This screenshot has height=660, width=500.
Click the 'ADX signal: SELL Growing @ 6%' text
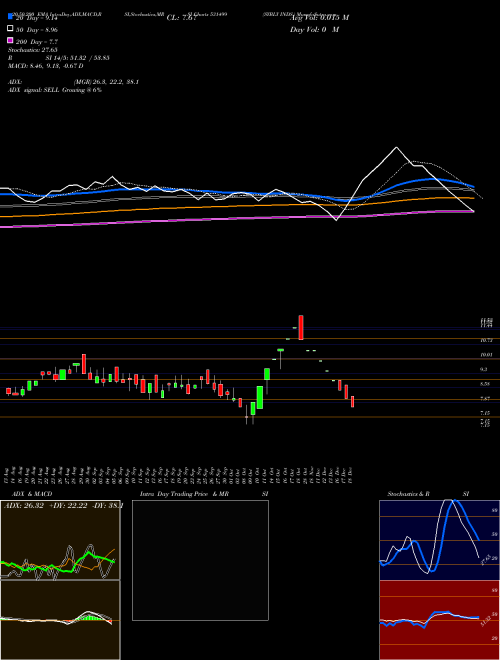tap(55, 90)
